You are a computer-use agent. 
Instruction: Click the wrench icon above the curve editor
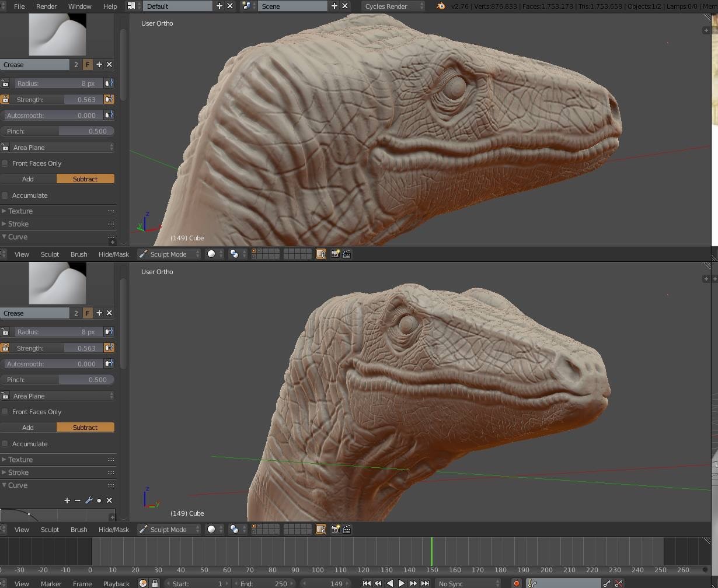[89, 501]
